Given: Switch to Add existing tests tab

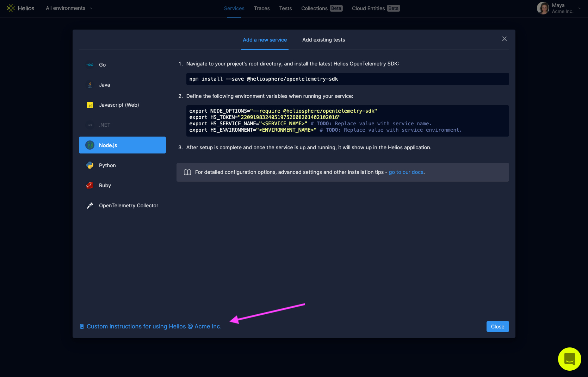Looking at the screenshot, I should pyautogui.click(x=324, y=40).
